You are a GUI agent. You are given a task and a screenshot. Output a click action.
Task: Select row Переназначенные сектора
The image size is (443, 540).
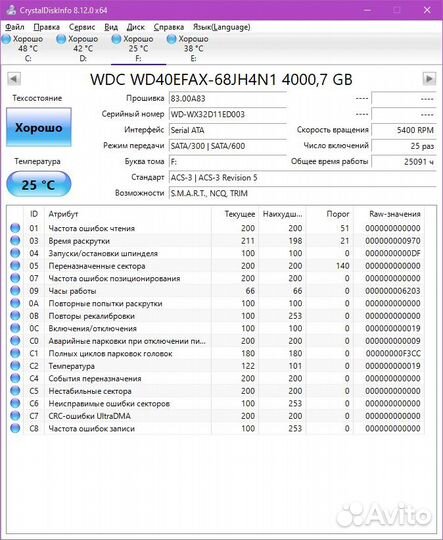coord(216,266)
